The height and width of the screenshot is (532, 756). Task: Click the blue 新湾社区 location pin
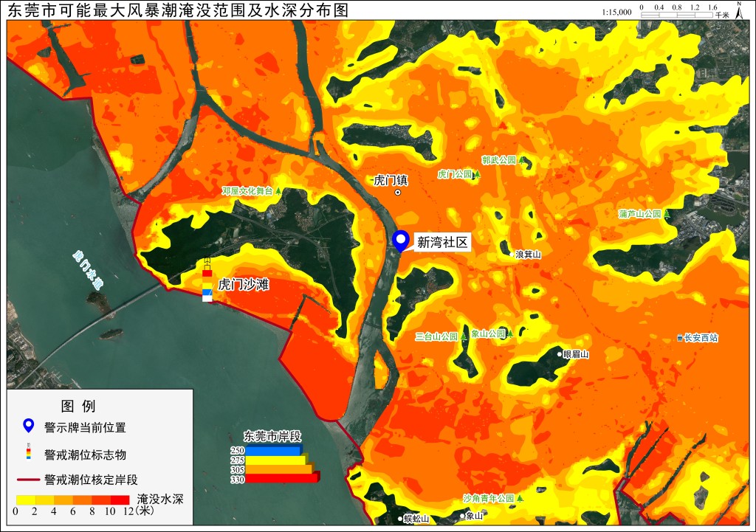click(400, 241)
